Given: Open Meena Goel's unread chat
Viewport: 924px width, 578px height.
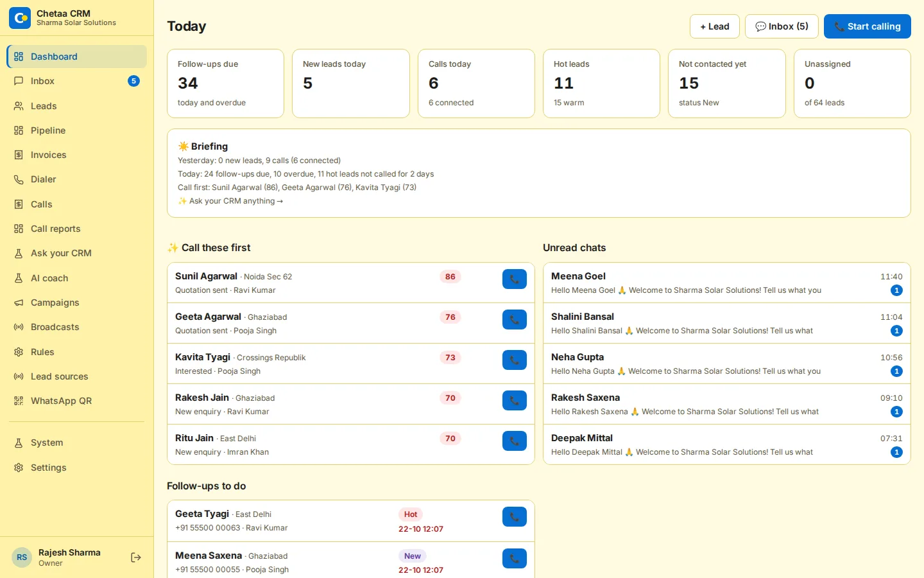Looking at the screenshot, I should pyautogui.click(x=727, y=283).
